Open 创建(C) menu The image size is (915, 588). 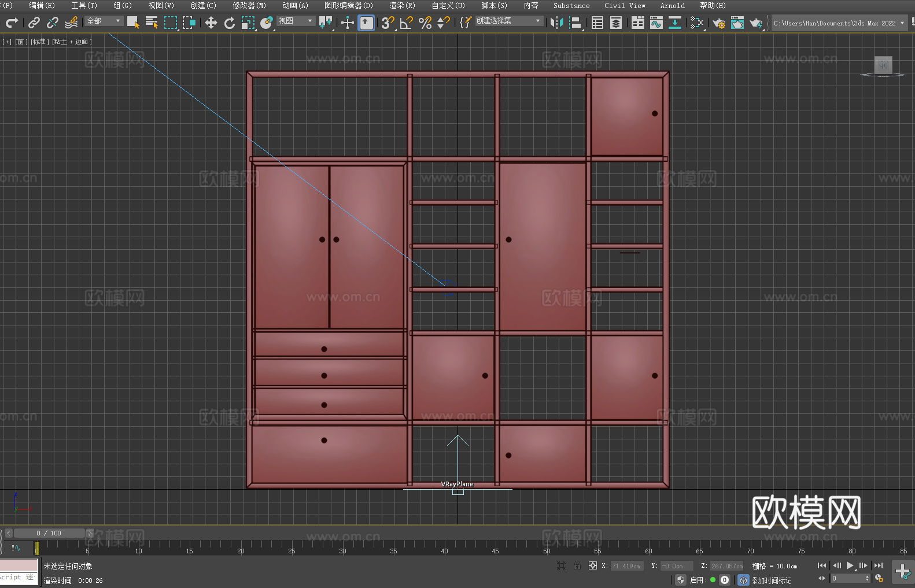pos(203,5)
